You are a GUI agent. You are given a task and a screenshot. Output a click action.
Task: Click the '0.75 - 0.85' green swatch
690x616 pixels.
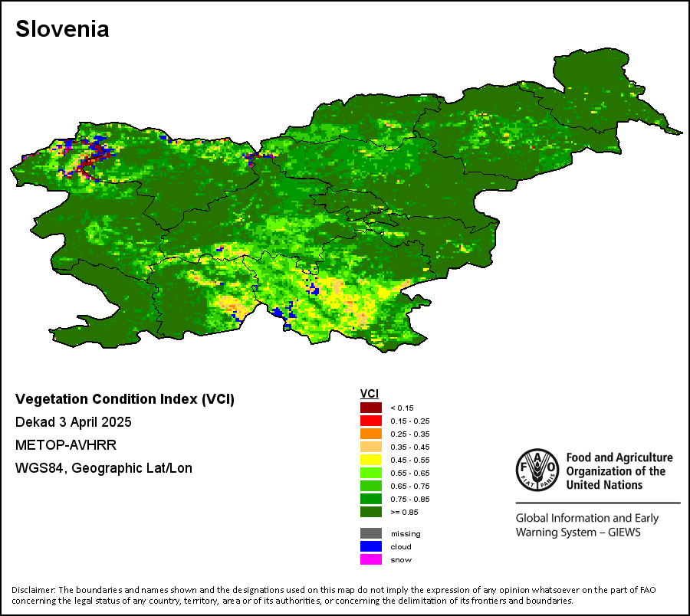[371, 499]
